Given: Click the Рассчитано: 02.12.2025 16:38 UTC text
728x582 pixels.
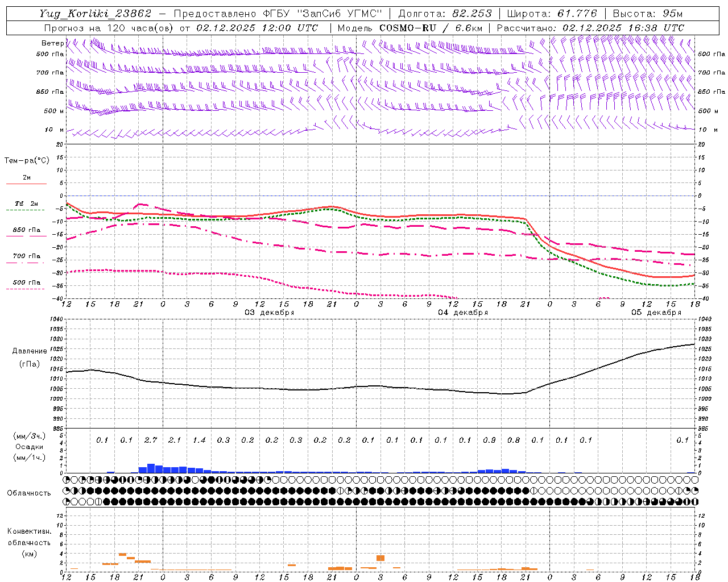Looking at the screenshot, I should pos(590,28).
